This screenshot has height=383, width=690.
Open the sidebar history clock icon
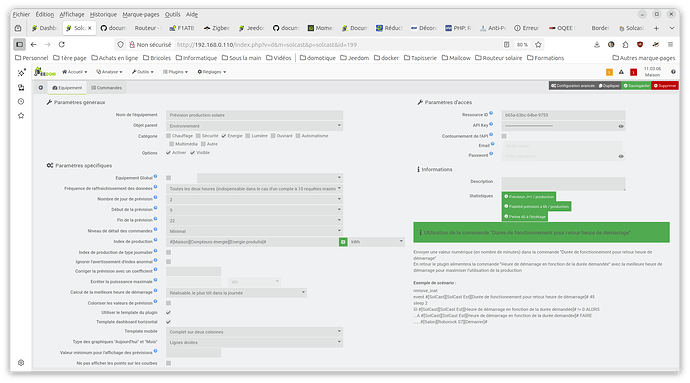point(21,102)
